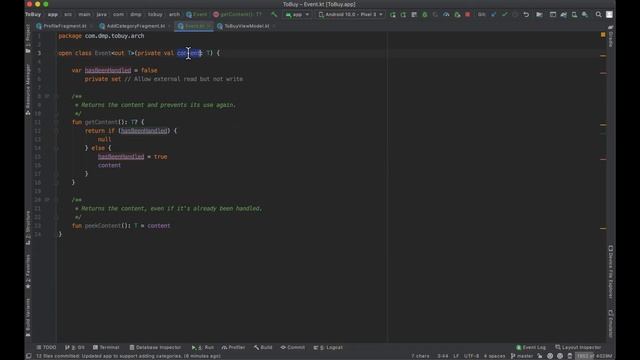Click the Event class breadcrumb
The height and width of the screenshot is (360, 640).
point(197,15)
